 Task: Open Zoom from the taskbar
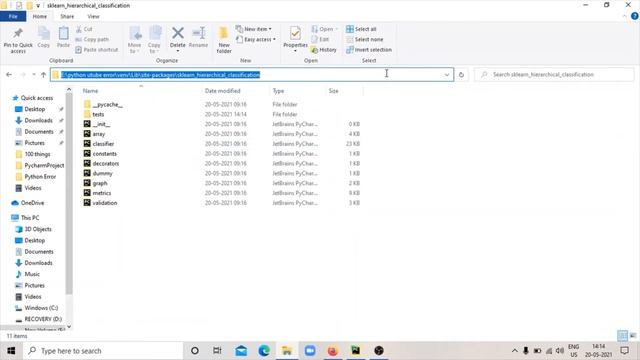[310, 351]
